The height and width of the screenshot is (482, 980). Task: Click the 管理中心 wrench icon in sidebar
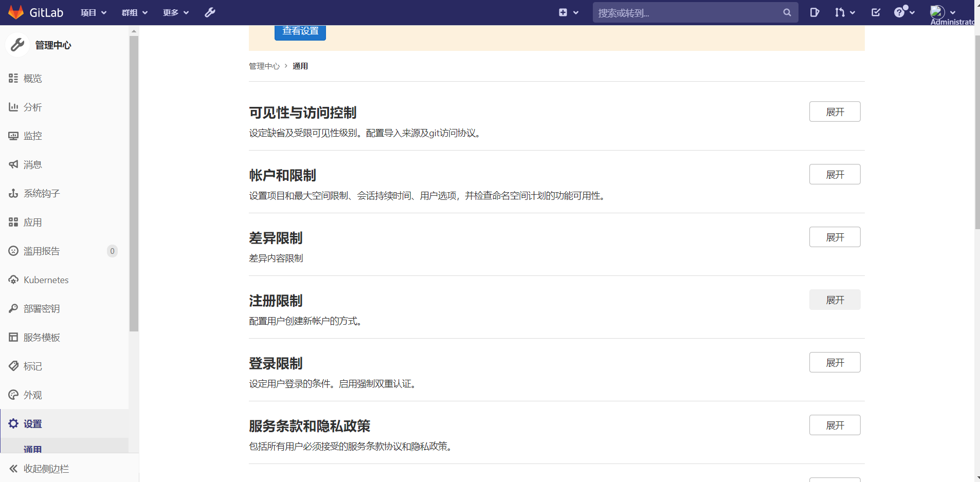(x=17, y=45)
